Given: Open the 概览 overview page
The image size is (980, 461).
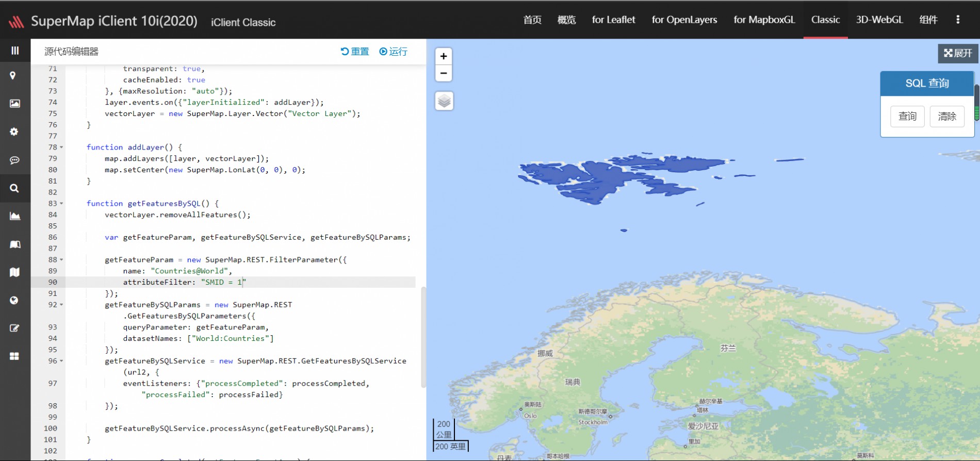Looking at the screenshot, I should (x=566, y=20).
